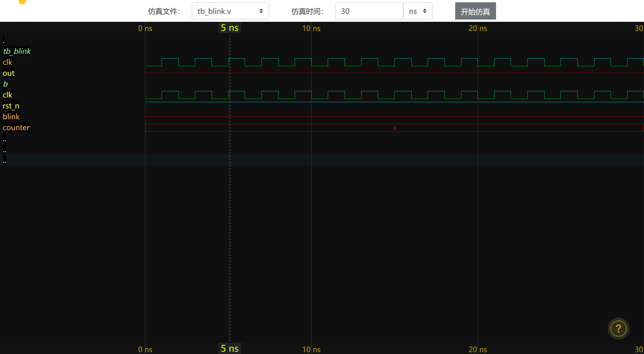This screenshot has height=354, width=644.
Task: Click the 20 ns label on bottom ruler
Action: [478, 349]
